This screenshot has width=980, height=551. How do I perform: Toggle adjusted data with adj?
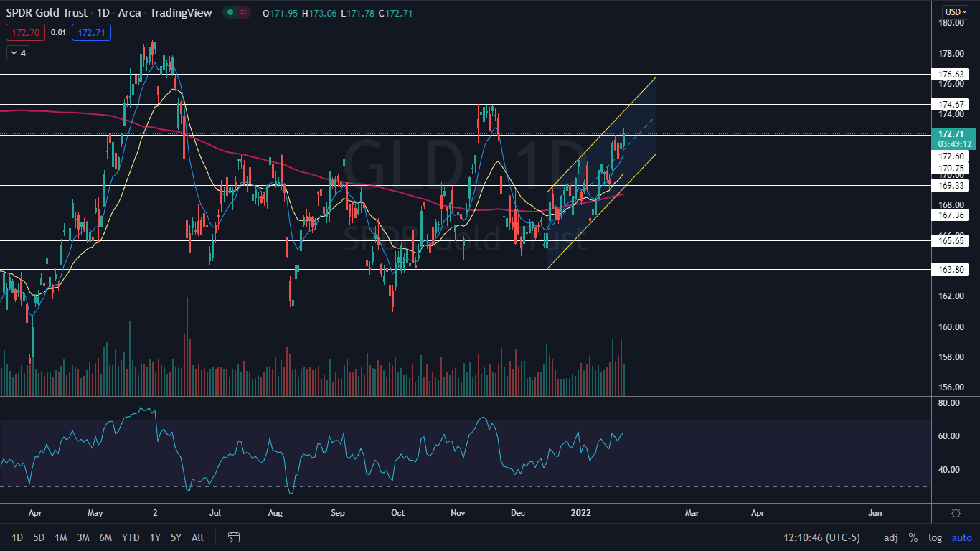pyautogui.click(x=890, y=537)
